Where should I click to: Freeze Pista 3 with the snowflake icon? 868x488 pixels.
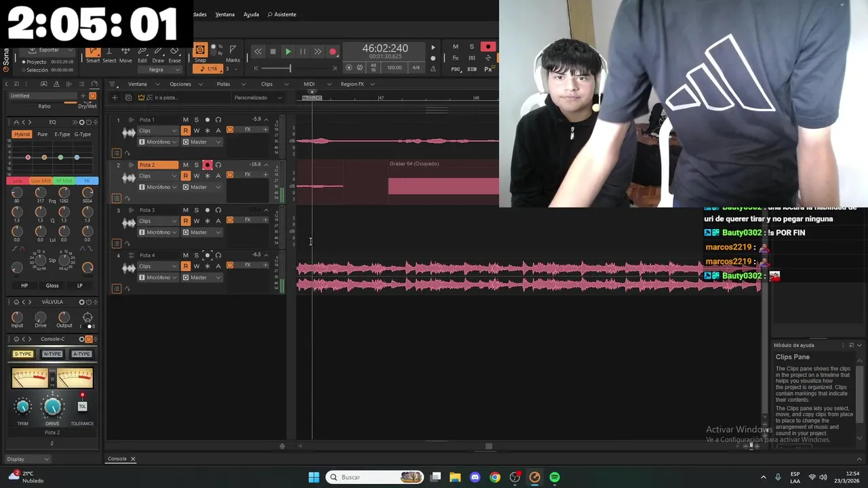click(208, 221)
